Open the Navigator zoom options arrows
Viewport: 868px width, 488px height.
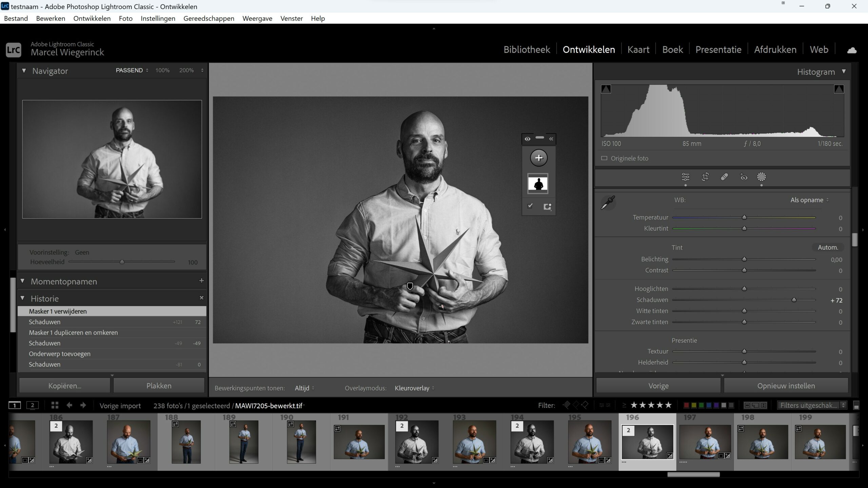pos(202,70)
